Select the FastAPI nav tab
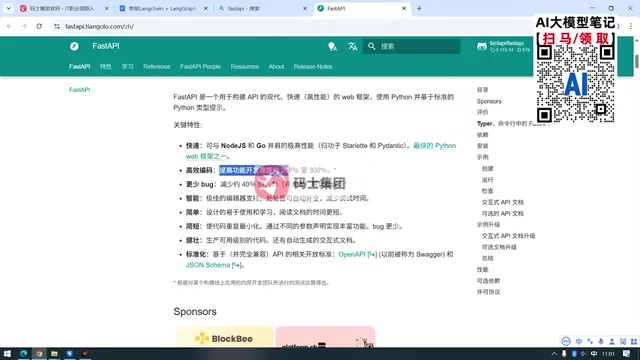Image resolution: width=640 pixels, height=360 pixels. 80,67
